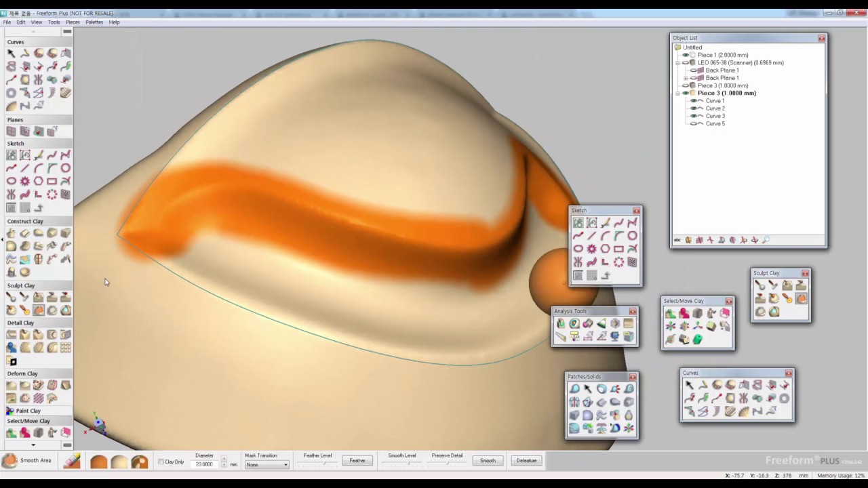This screenshot has width=868, height=488.
Task: Click the Feather button
Action: (x=357, y=461)
